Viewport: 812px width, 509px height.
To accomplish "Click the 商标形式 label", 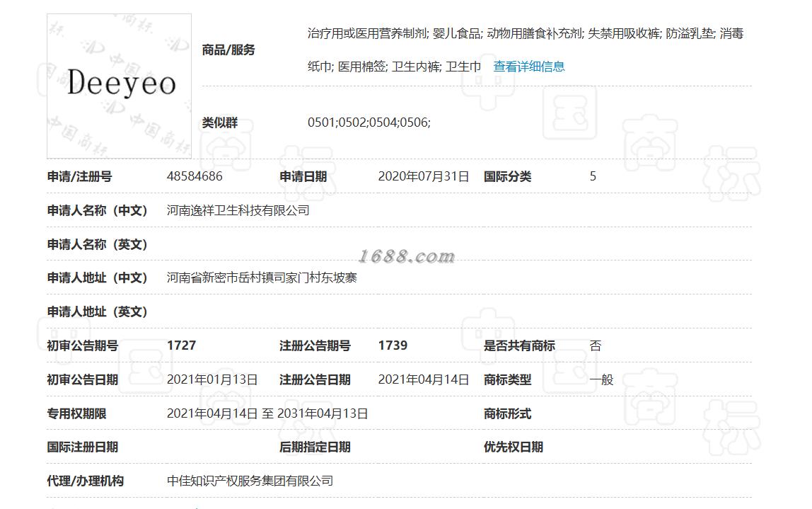I will coord(508,413).
